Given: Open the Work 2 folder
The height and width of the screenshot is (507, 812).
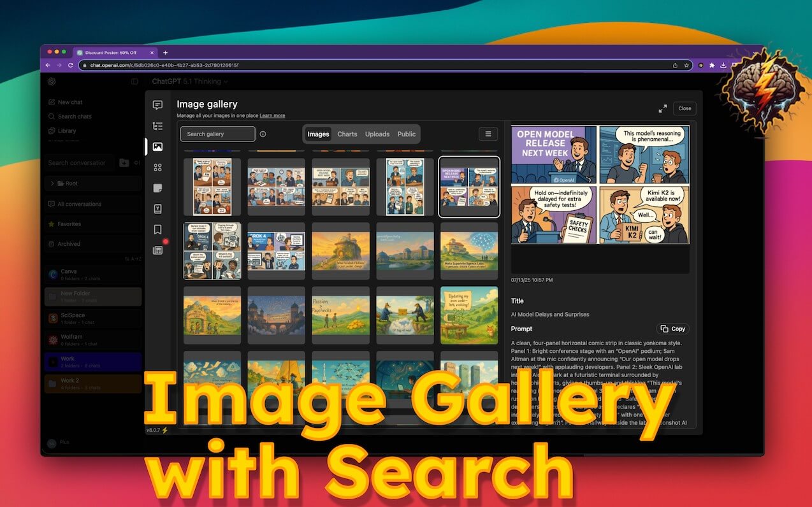Looking at the screenshot, I should tap(93, 383).
